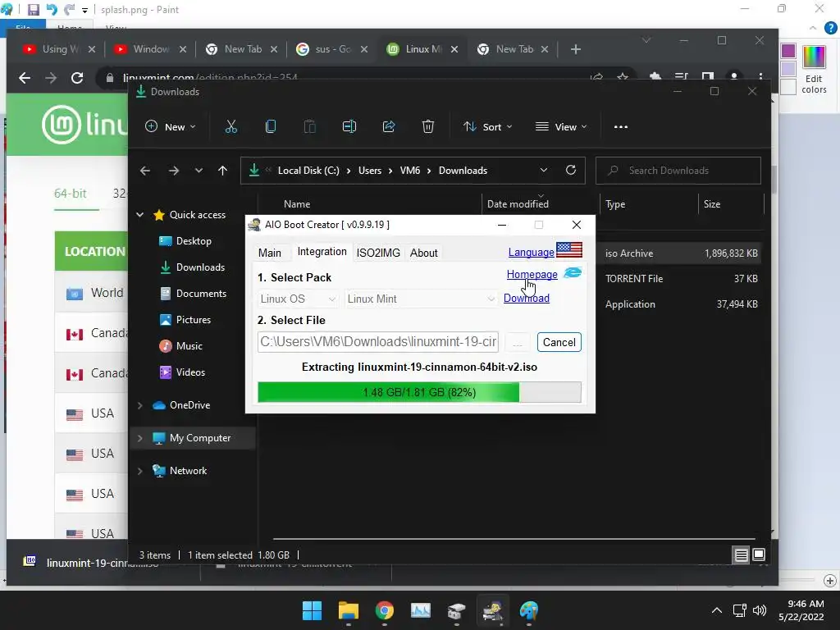Switch to Main tab in AIO Boot Creator
The width and height of the screenshot is (840, 630).
click(x=269, y=253)
